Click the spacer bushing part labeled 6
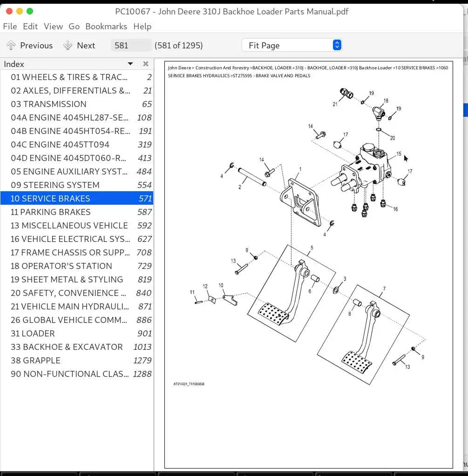 pos(315,278)
